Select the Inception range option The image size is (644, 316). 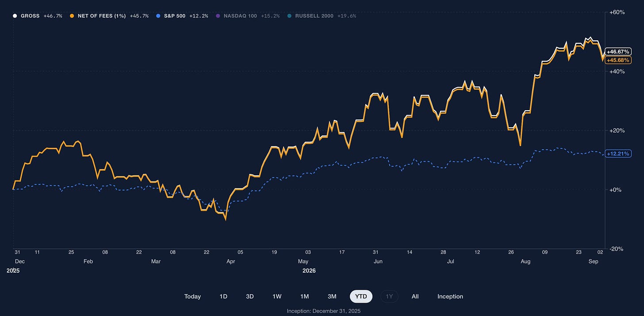click(450, 297)
